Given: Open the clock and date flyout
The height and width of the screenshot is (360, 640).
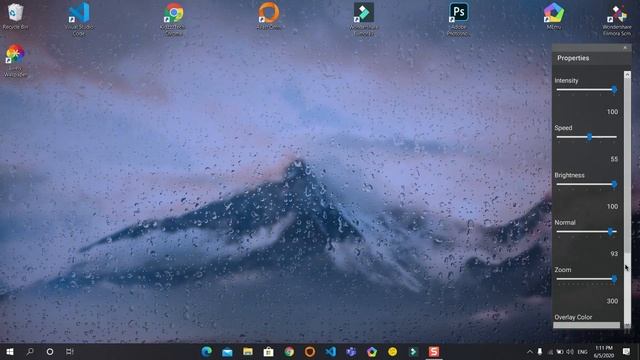Looking at the screenshot, I should pos(604,351).
